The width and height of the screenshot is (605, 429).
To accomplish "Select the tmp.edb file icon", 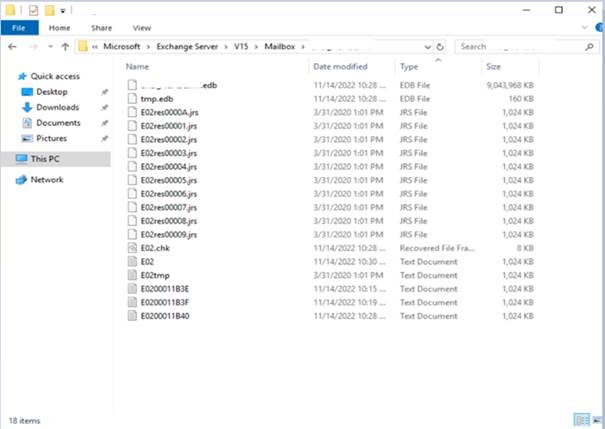I will (x=132, y=99).
